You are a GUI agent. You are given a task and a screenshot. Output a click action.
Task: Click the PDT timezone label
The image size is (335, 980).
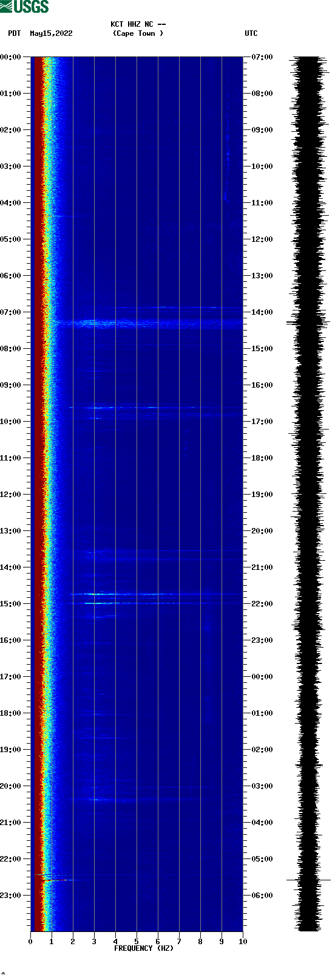(14, 33)
